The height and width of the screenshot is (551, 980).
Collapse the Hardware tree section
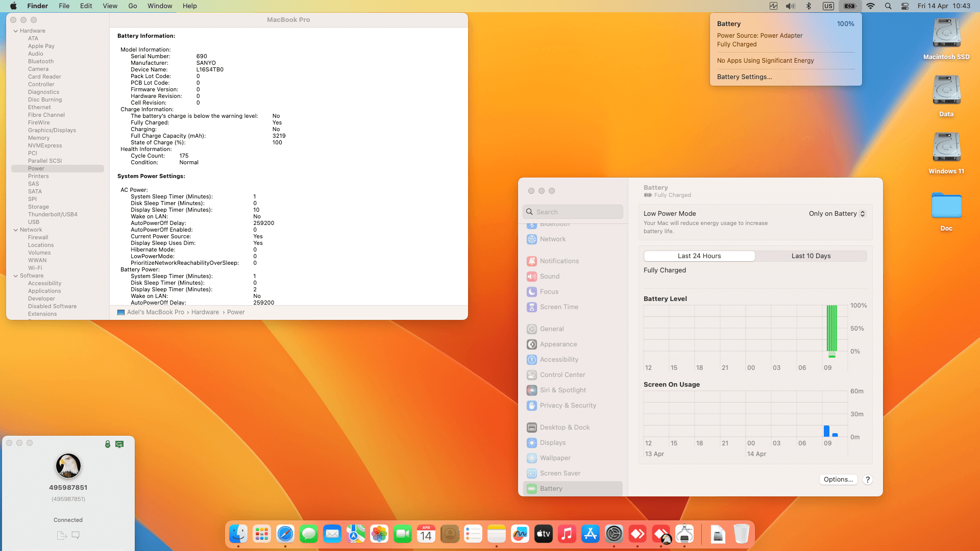point(16,31)
